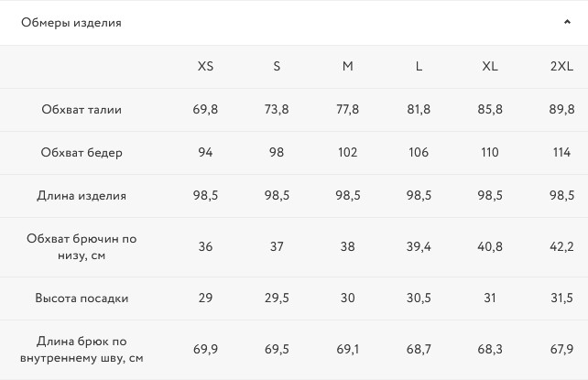Click the Длина изделия row label
This screenshot has width=588, height=380.
tap(82, 196)
